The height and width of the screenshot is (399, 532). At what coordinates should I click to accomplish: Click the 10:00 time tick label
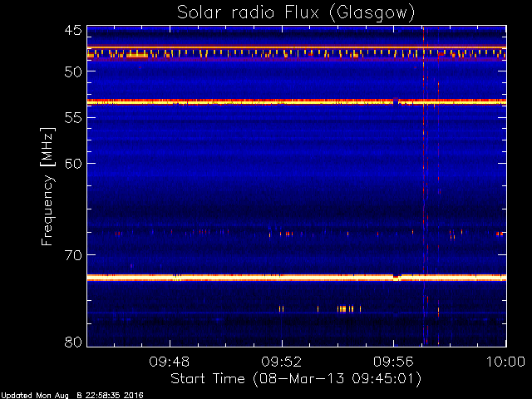pos(506,362)
